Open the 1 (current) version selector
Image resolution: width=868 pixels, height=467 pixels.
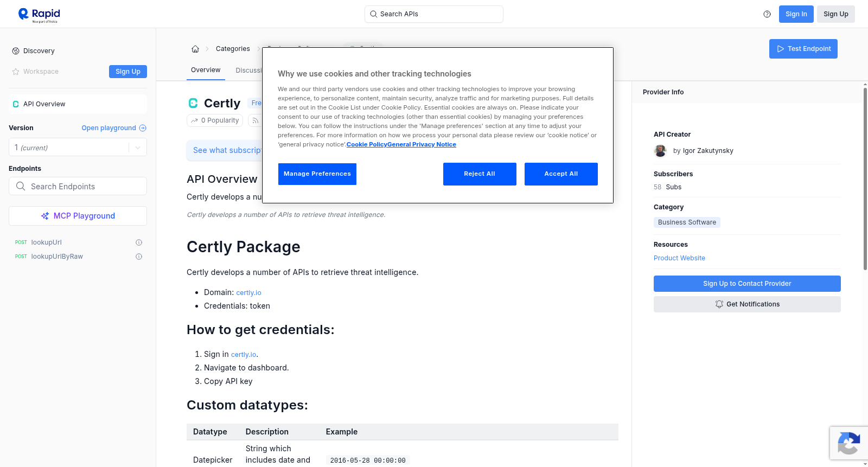[x=78, y=148]
